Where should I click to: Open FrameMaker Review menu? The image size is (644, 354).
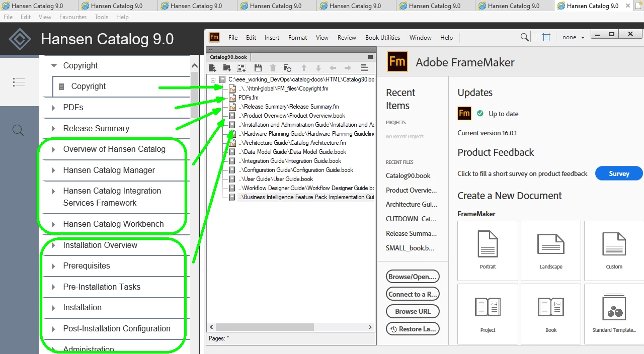[x=347, y=37]
